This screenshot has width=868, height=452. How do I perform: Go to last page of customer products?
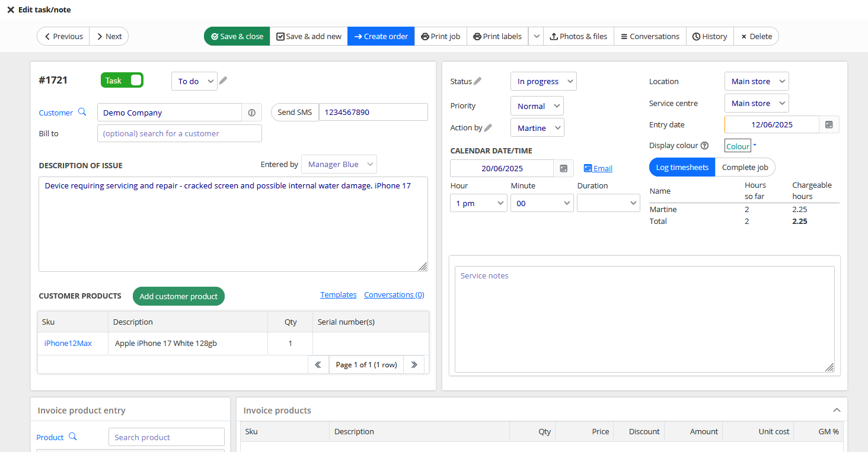tap(414, 364)
